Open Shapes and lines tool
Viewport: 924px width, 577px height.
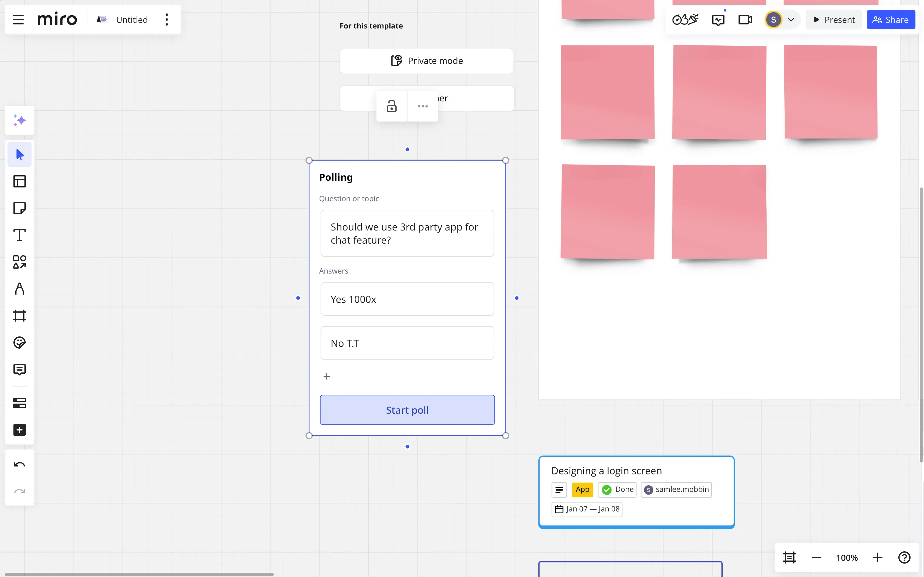pos(20,262)
